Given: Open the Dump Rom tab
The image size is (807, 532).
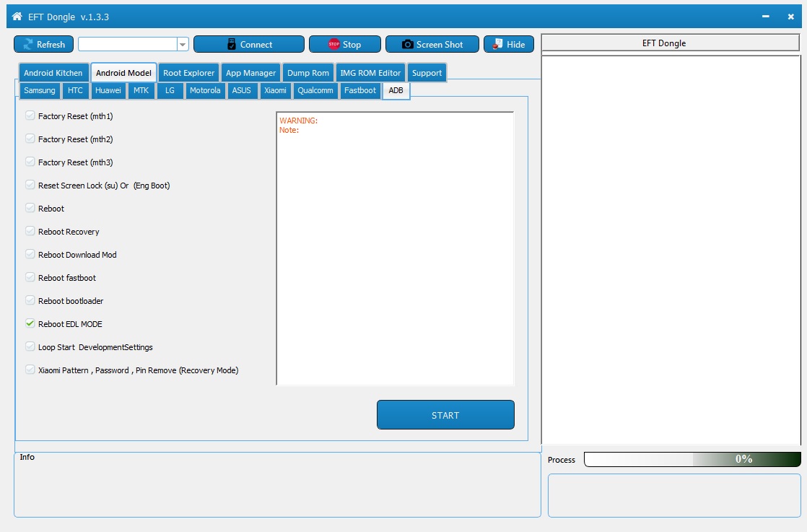Looking at the screenshot, I should (x=307, y=72).
